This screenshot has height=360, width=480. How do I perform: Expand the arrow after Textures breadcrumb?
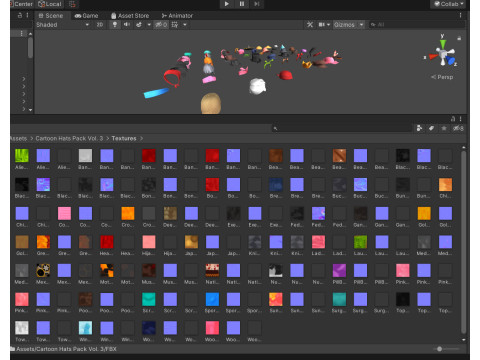click(141, 138)
